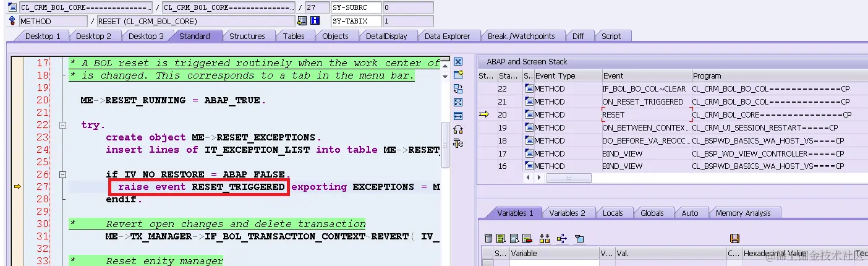Click the save floppy disk icon in Variables
Image resolution: width=868 pixels, height=266 pixels.
[735, 238]
